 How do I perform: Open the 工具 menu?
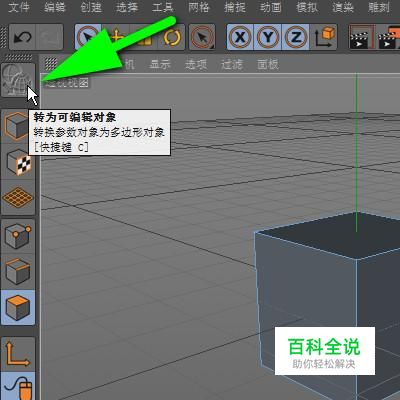pos(163,7)
